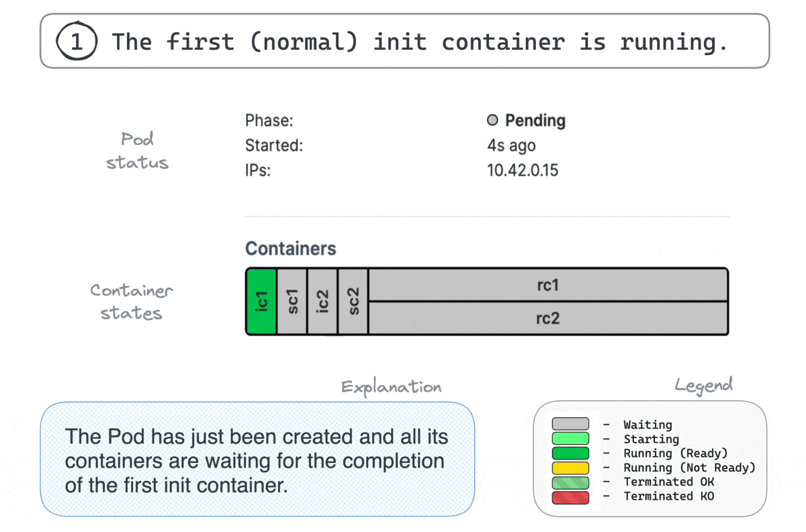
Task: Select the green ic1 container block
Action: tap(262, 302)
